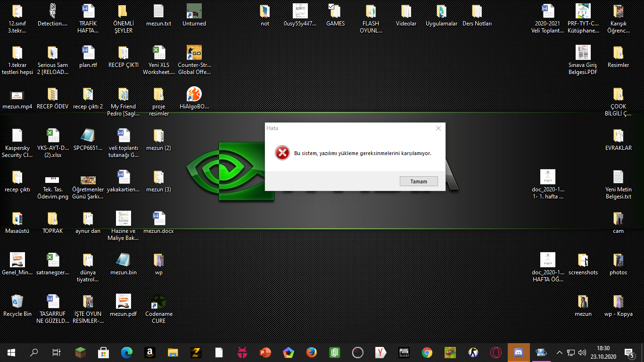This screenshot has height=362, width=644.
Task: Select the Videolar folder
Action: 406,15
